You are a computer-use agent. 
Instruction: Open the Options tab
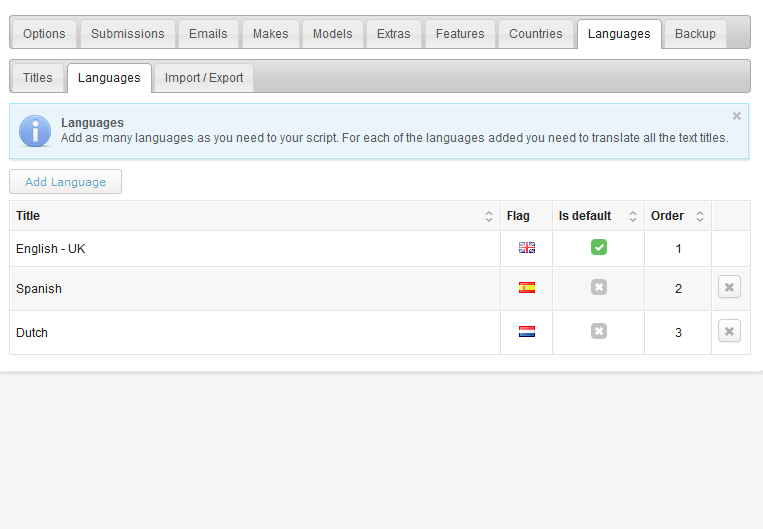[x=44, y=34]
